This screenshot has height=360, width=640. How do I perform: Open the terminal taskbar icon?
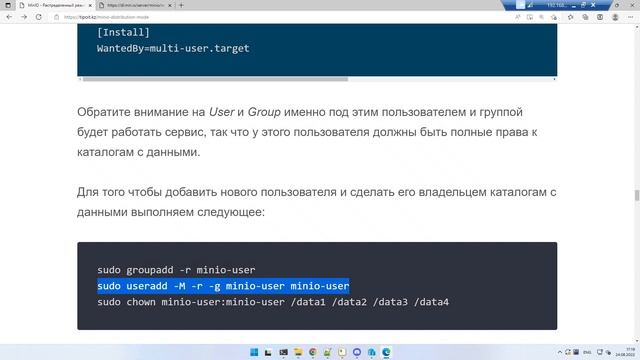click(283, 352)
